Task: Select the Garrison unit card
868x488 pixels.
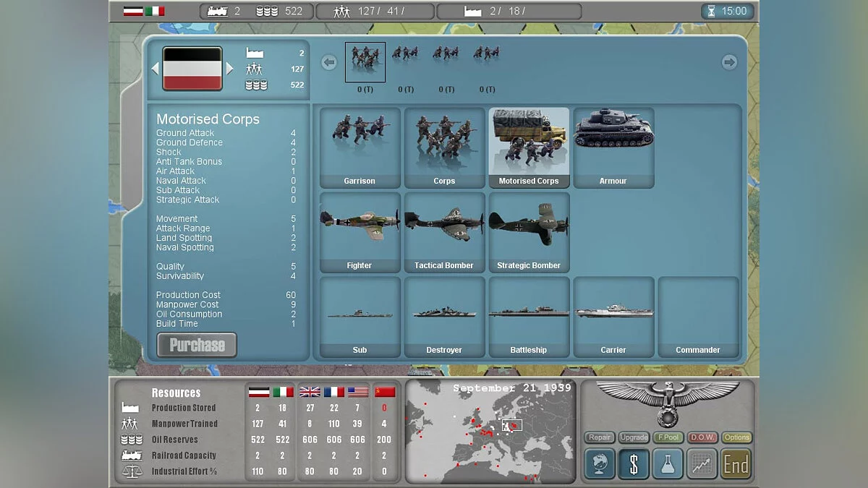Action: point(359,148)
